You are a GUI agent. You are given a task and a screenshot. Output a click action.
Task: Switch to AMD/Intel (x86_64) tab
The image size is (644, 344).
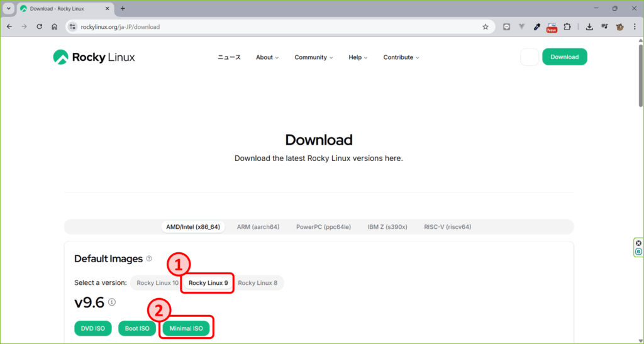click(x=193, y=227)
